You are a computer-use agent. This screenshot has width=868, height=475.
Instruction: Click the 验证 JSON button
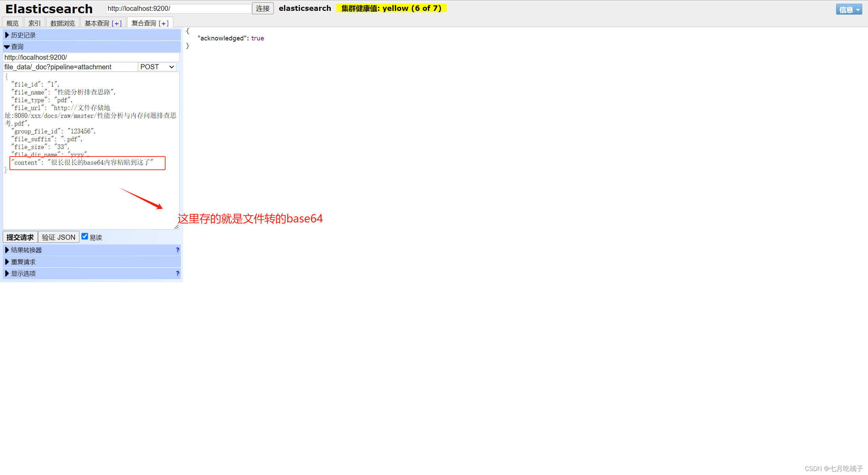[x=59, y=237]
